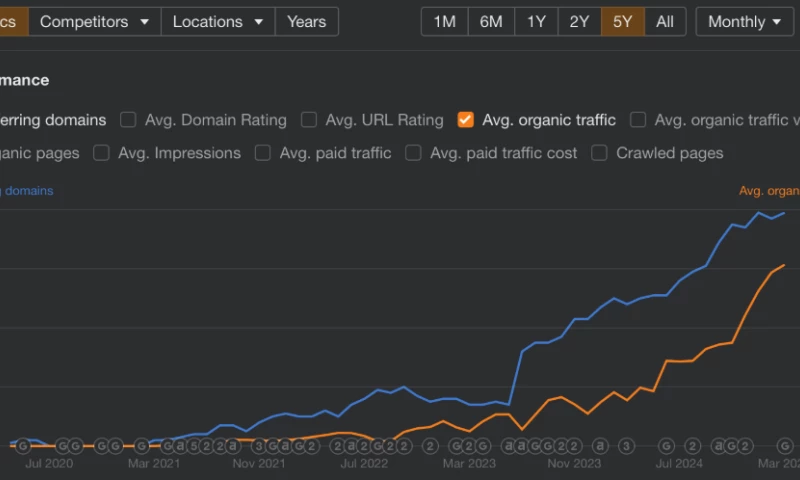
Task: Enable the Avg. Domain Rating checkbox
Action: (x=128, y=120)
